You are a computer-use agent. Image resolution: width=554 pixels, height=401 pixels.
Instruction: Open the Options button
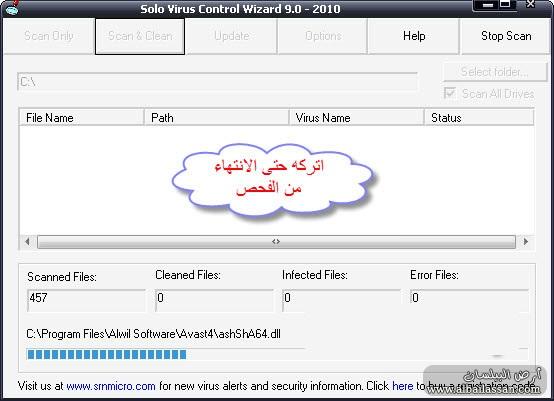(x=323, y=36)
